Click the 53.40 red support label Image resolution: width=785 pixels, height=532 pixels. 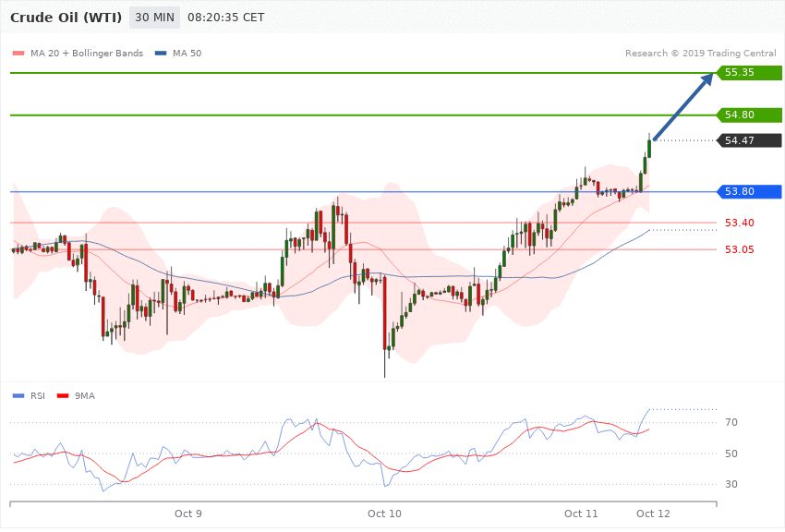click(740, 224)
